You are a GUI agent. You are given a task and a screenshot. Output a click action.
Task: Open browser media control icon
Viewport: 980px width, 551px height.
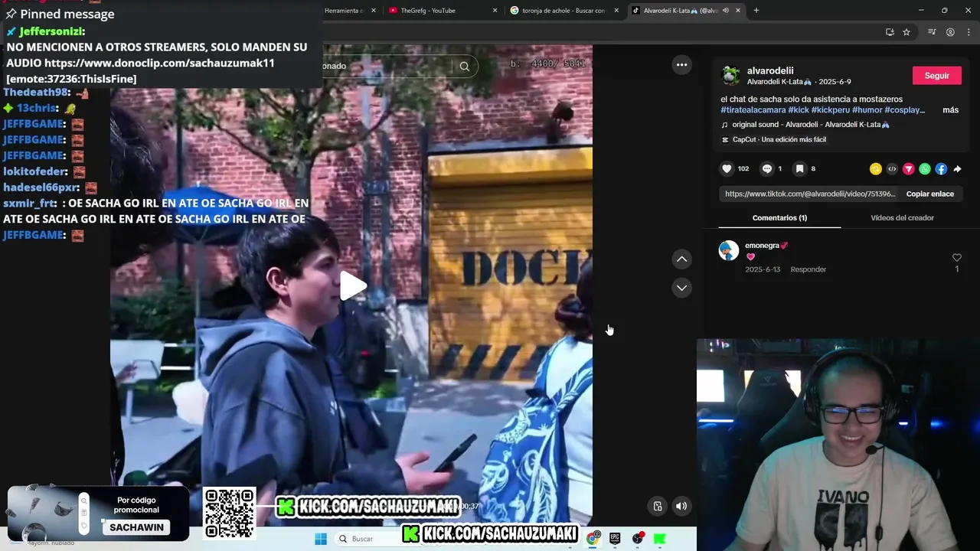click(x=932, y=32)
